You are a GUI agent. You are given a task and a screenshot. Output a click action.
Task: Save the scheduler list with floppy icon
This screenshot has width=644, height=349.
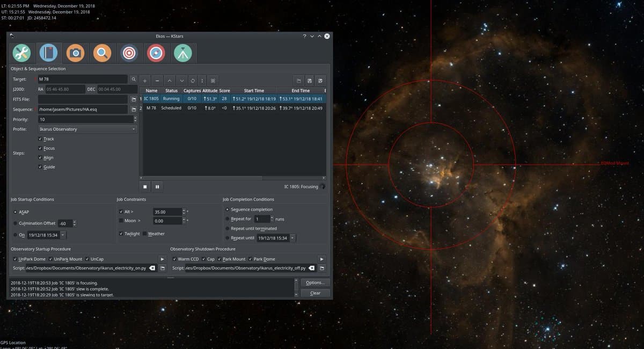click(x=310, y=80)
